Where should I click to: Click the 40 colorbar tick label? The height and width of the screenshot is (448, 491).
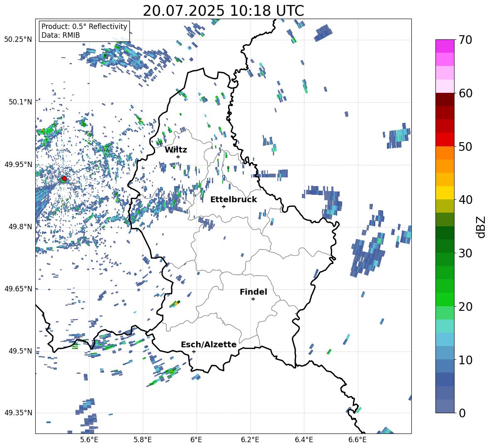[x=465, y=200]
